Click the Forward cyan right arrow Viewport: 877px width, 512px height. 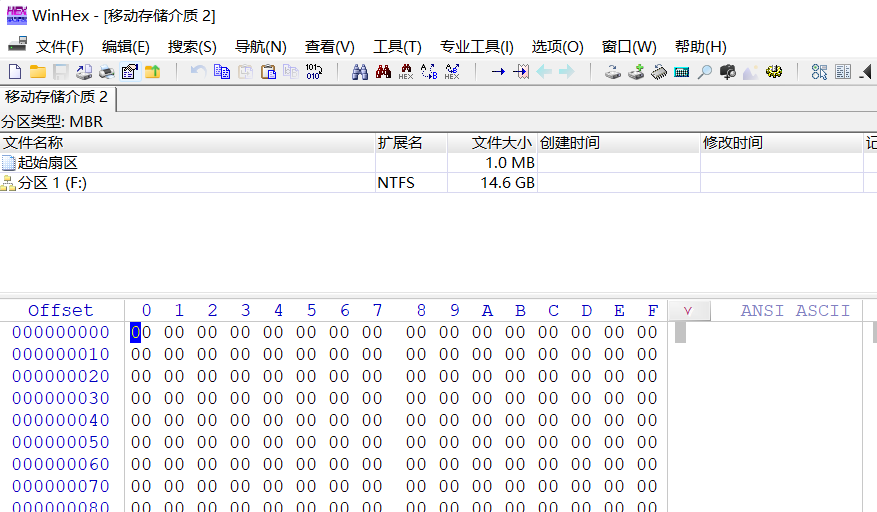(567, 72)
